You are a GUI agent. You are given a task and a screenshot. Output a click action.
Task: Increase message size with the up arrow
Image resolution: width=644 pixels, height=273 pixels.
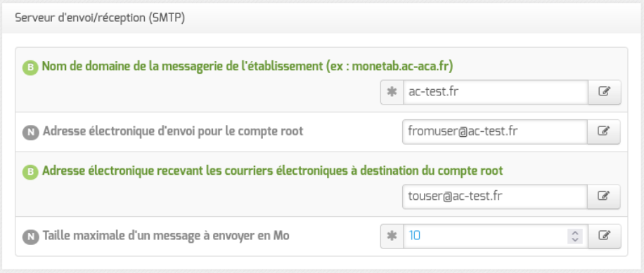(x=575, y=233)
